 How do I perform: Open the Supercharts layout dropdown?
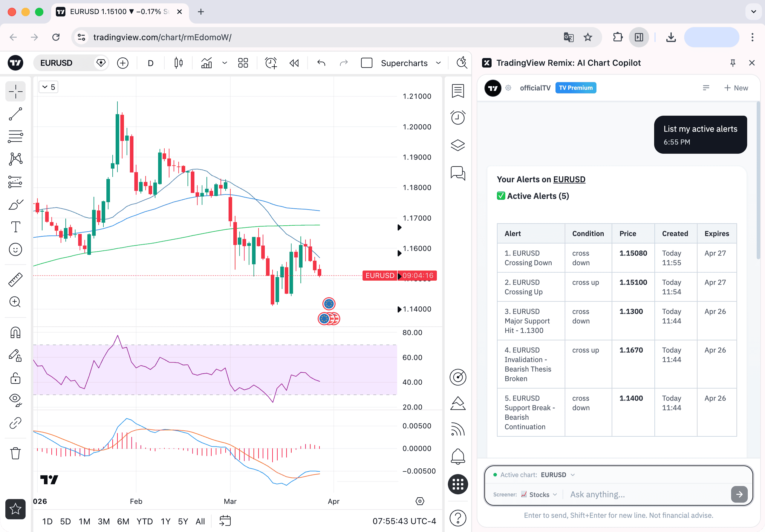(411, 63)
